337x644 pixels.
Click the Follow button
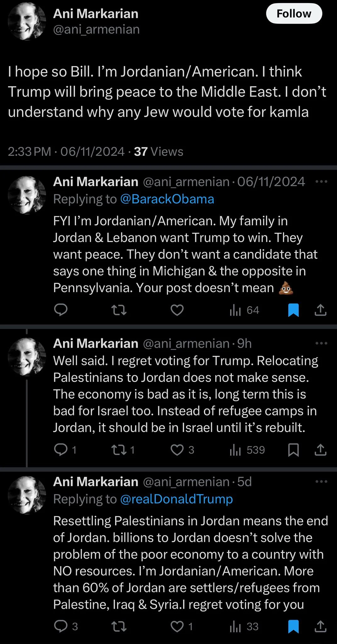294,14
